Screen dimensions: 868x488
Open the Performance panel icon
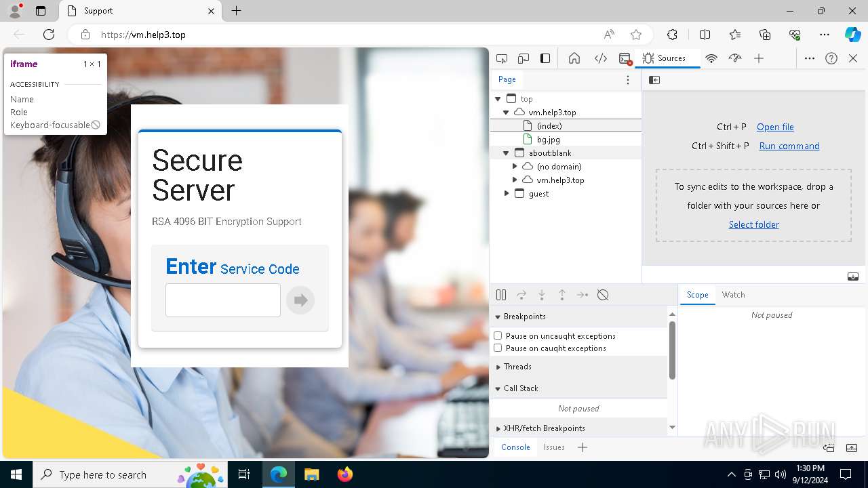(x=735, y=58)
